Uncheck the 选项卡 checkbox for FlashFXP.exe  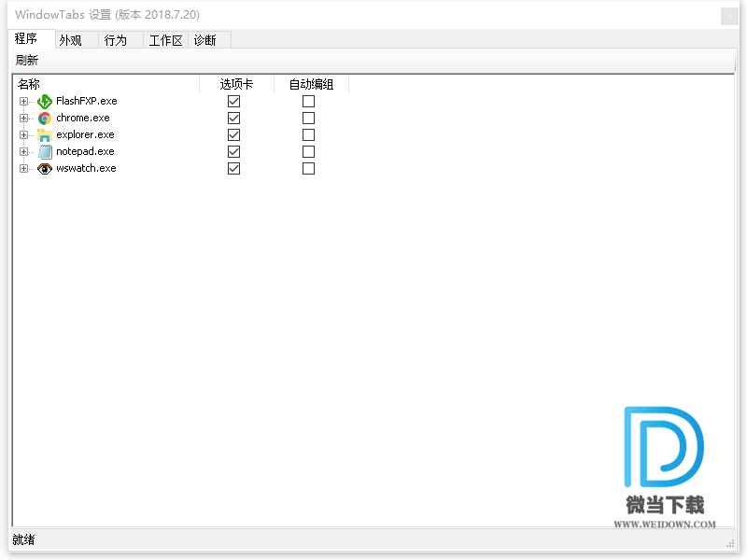(x=234, y=102)
